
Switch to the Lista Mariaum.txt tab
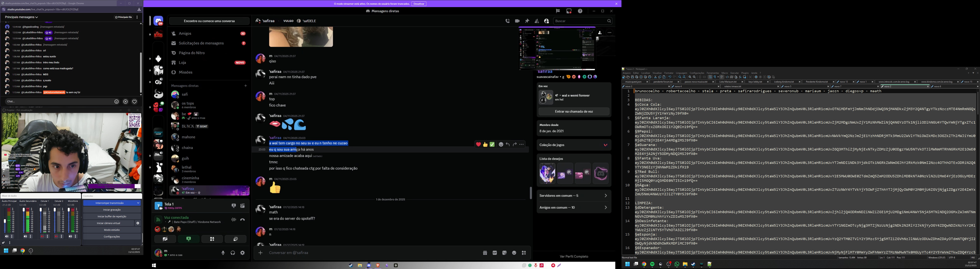727,82
